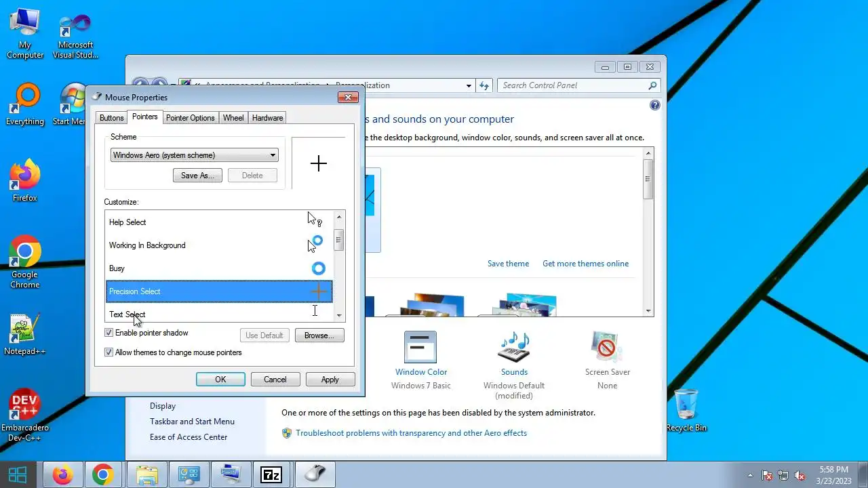Click the pointer list scroll down arrow
Image resolution: width=868 pixels, height=488 pixels.
[x=339, y=315]
